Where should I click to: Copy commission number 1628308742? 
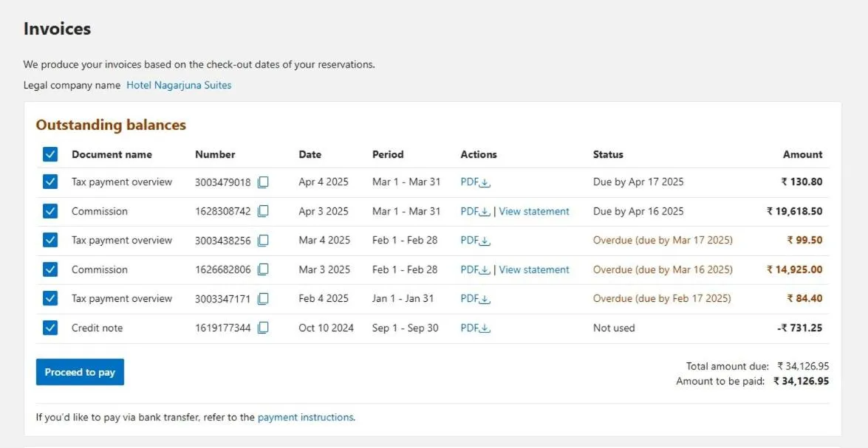(x=263, y=211)
